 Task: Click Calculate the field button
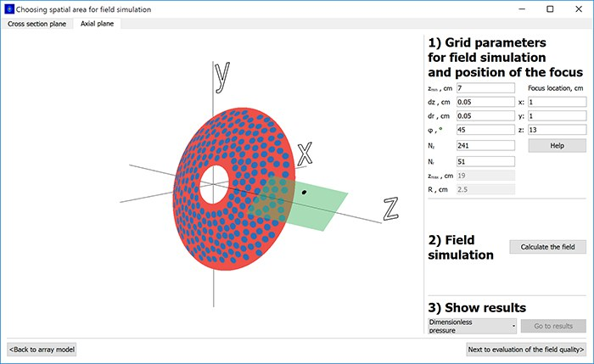pyautogui.click(x=547, y=247)
